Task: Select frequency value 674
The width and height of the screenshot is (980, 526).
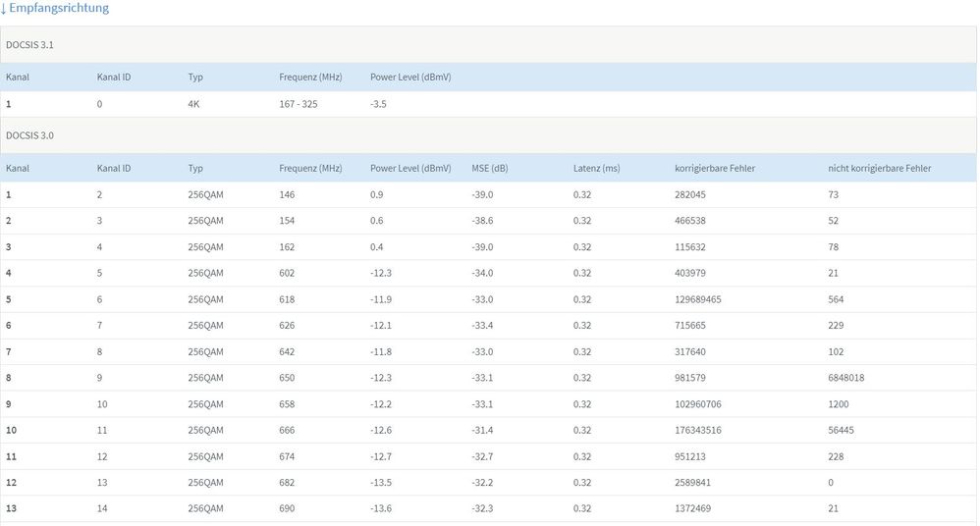Action: tap(287, 456)
